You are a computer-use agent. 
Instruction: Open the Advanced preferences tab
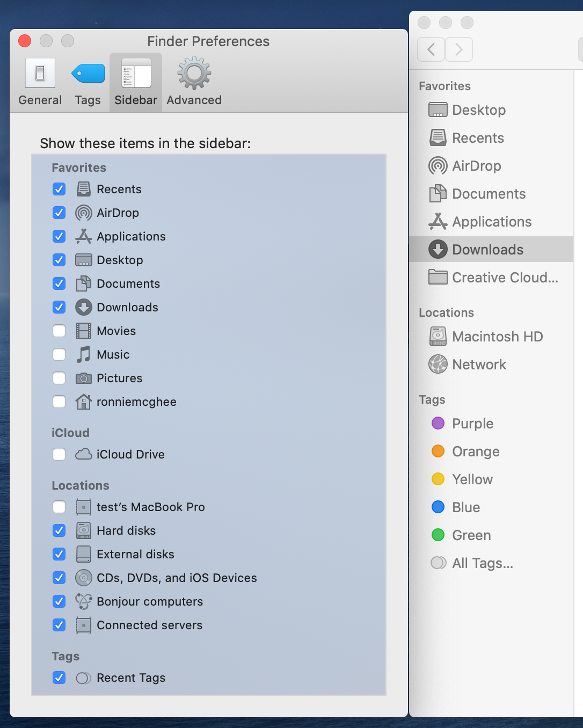194,82
